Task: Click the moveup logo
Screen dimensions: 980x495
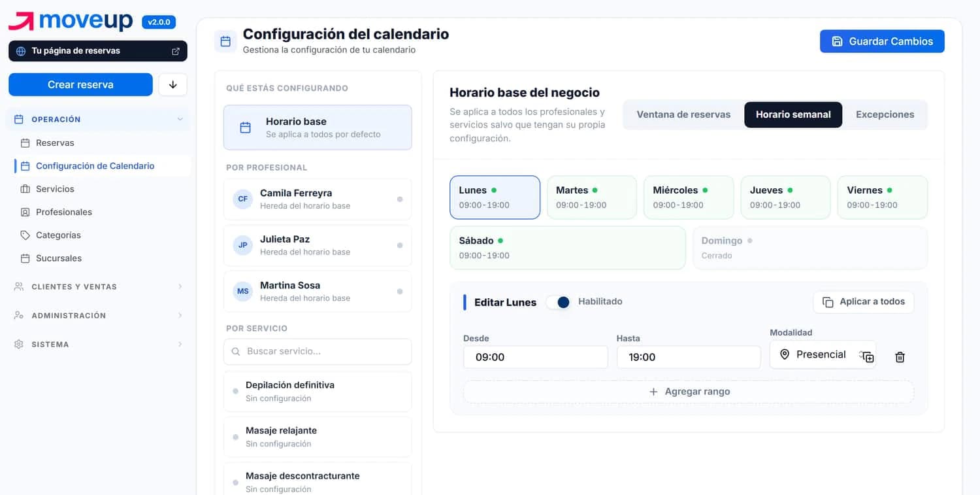Action: coord(71,22)
